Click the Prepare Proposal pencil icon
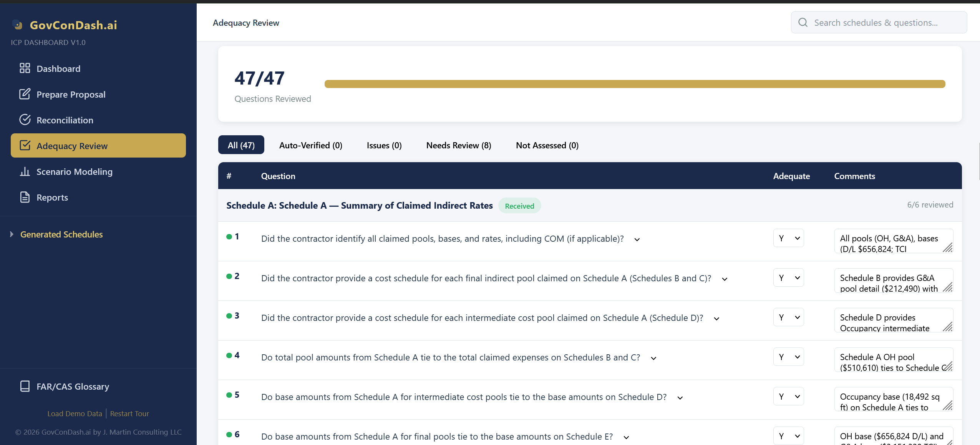Screen dimensions: 980x445 pyautogui.click(x=25, y=94)
